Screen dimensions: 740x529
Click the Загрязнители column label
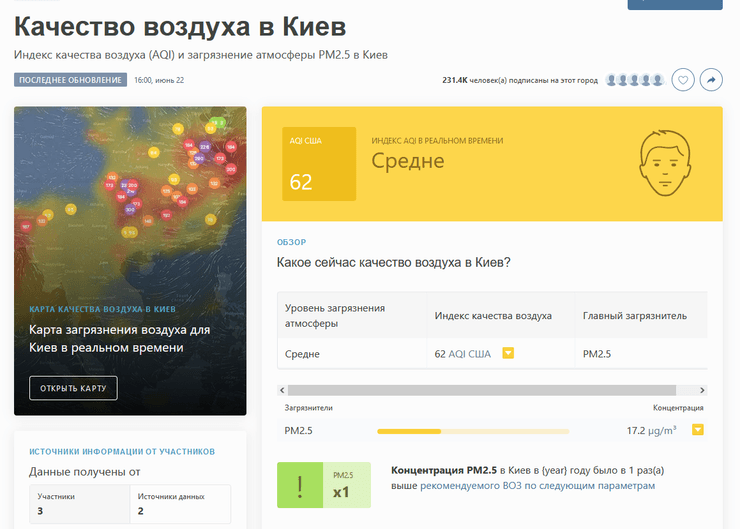(308, 408)
